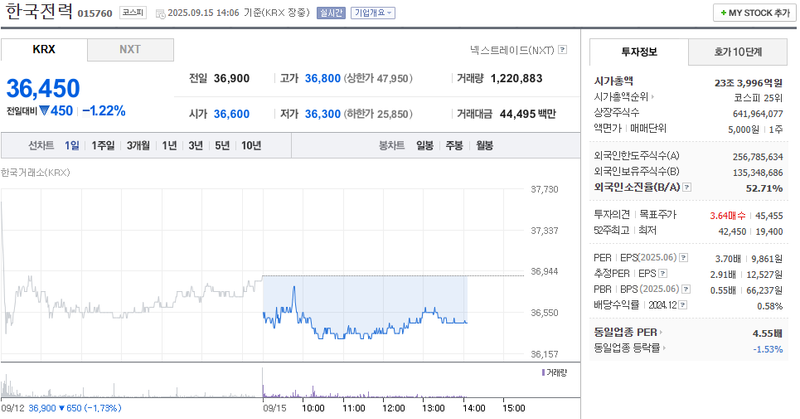Open the 기업개요 dropdown

(x=373, y=13)
